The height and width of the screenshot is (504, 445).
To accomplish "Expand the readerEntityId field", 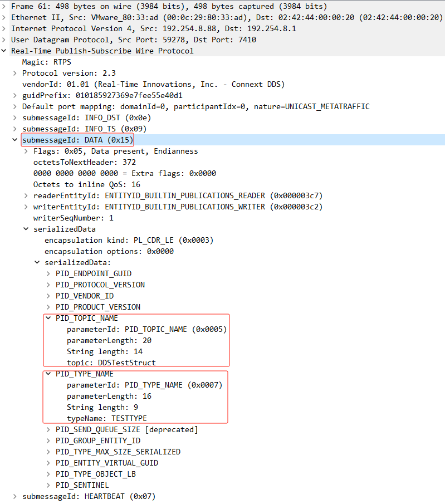I will pos(26,195).
